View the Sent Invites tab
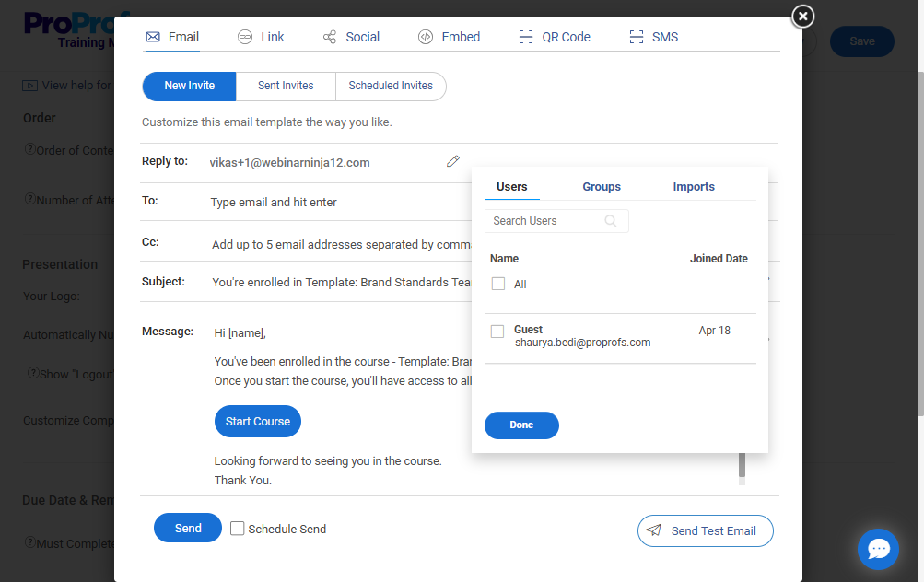This screenshot has height=582, width=924. [286, 86]
